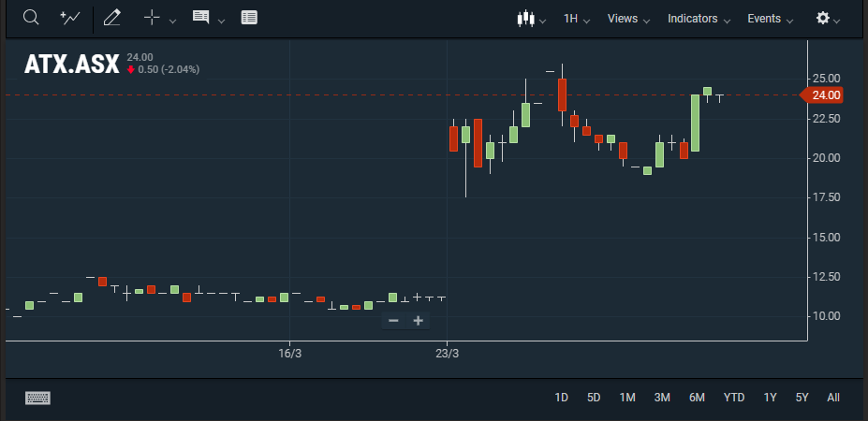Click the 15.00 price axis label
The height and width of the screenshot is (421, 868).
point(826,238)
